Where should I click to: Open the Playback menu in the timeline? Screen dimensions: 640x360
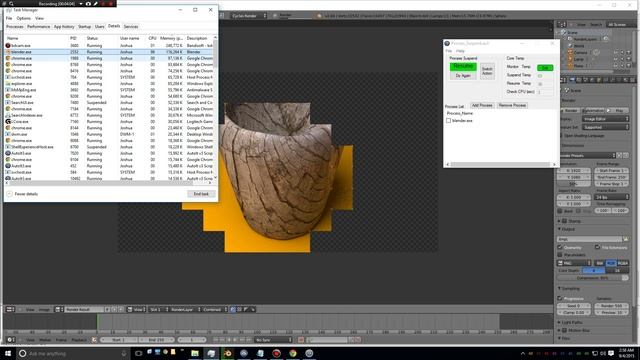coord(79,340)
